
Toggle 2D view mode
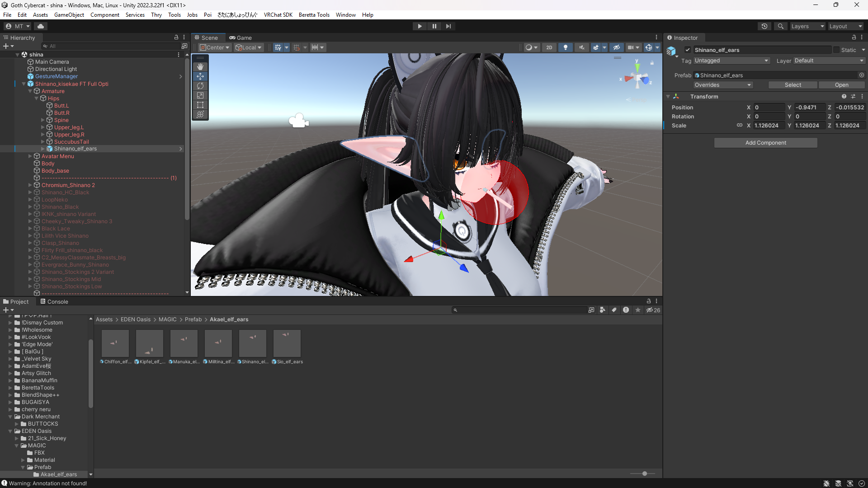click(x=549, y=47)
